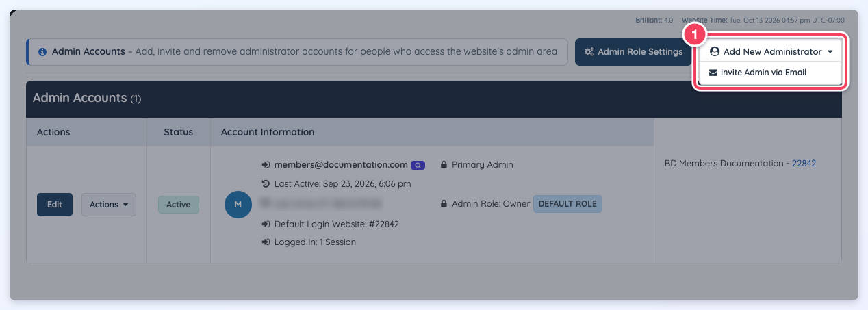
Task: Click the login icon beside members@documentation.com
Action: 266,165
